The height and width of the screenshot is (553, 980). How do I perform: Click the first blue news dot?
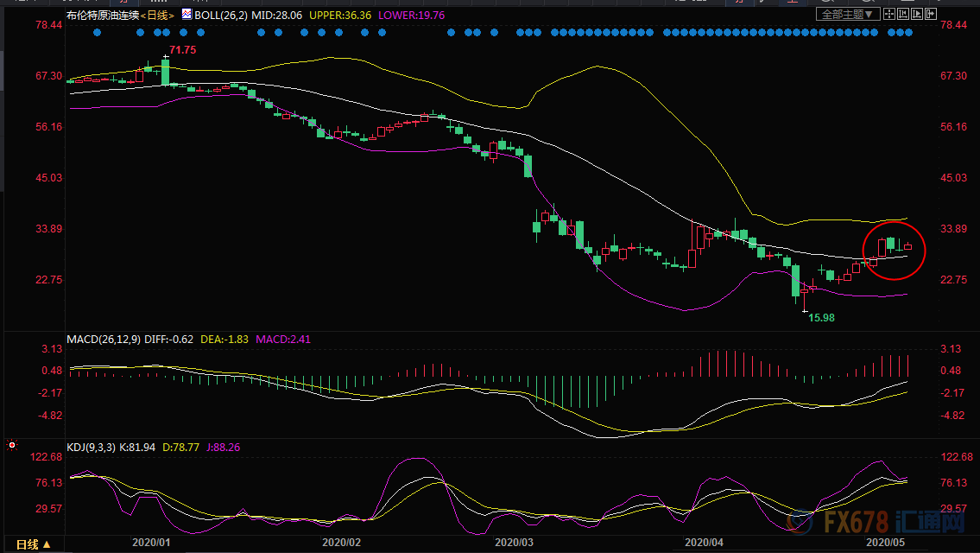pyautogui.click(x=97, y=33)
